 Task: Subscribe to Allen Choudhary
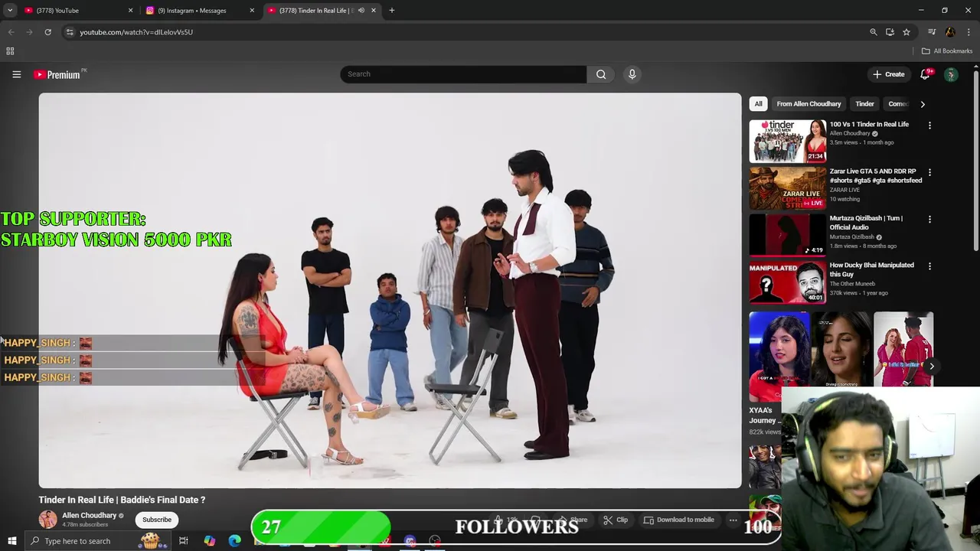(x=157, y=520)
